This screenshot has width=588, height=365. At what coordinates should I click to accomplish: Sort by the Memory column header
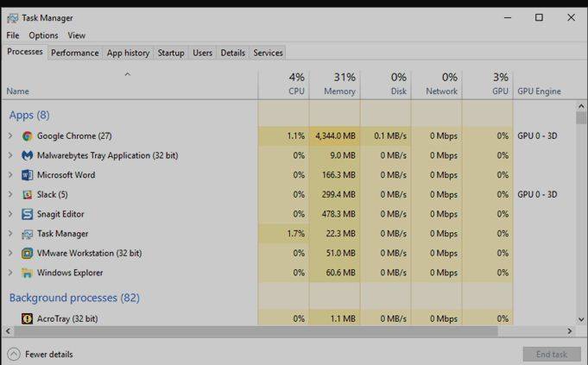pyautogui.click(x=334, y=85)
